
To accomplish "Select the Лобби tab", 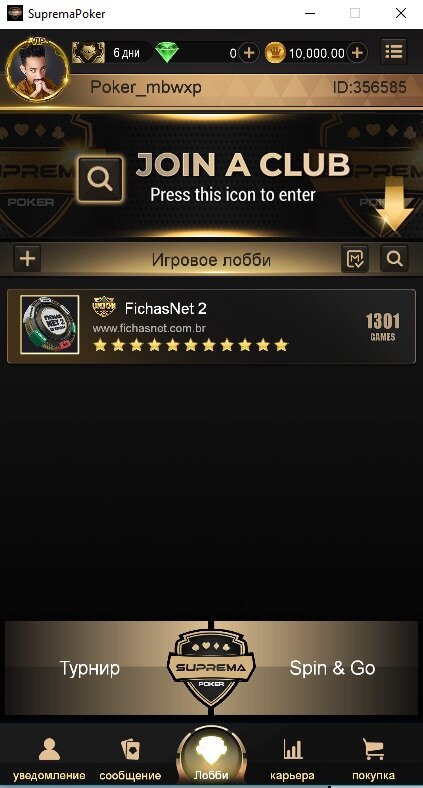I will coord(211,758).
